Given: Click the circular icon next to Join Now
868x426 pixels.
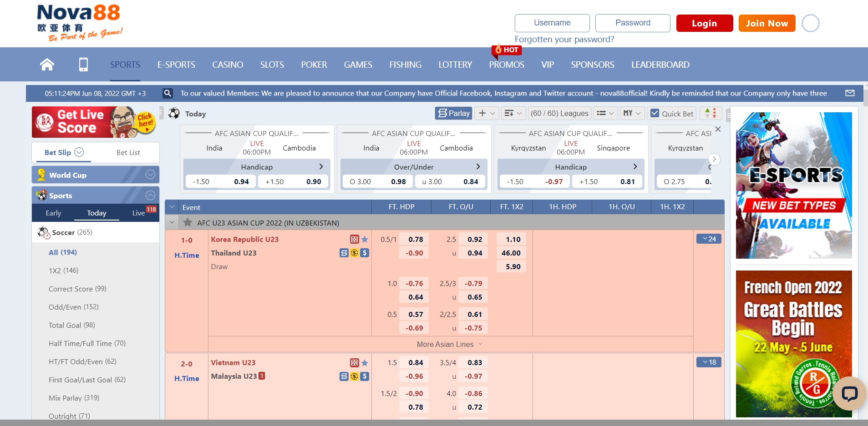Looking at the screenshot, I should click(810, 23).
